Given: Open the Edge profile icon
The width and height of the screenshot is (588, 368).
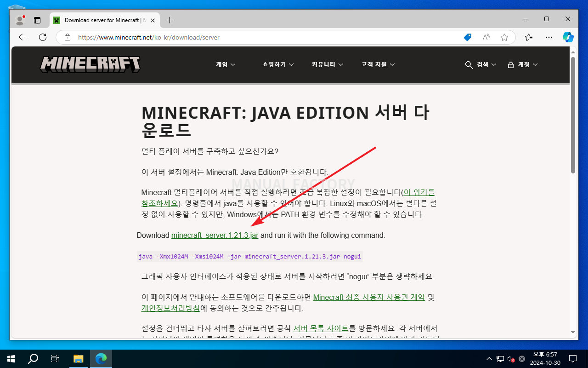Looking at the screenshot, I should (x=20, y=20).
